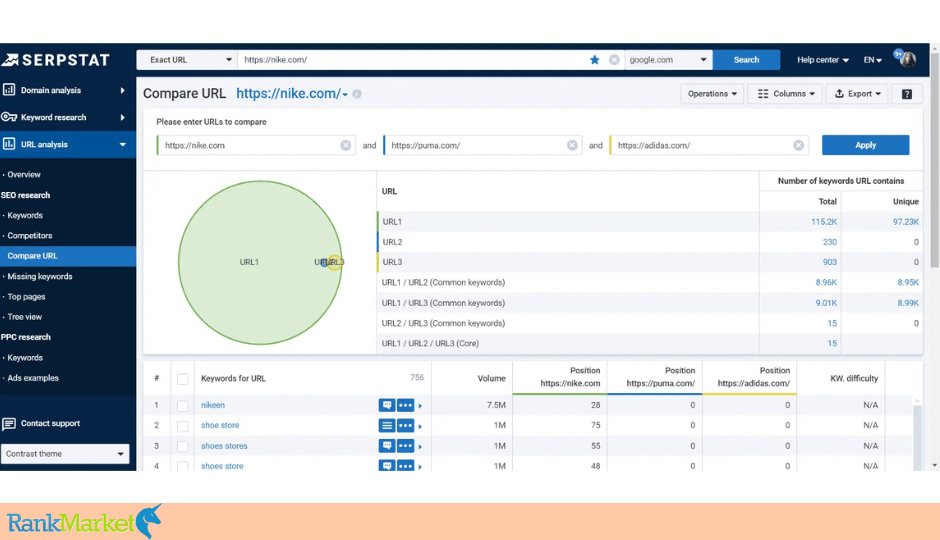Click the URL1 unique 97.23K link

coord(905,222)
